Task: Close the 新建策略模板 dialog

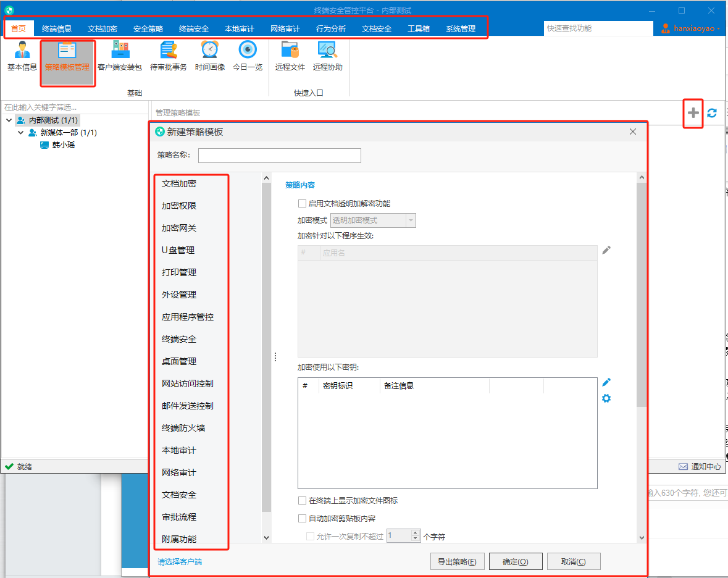Action: pos(633,132)
